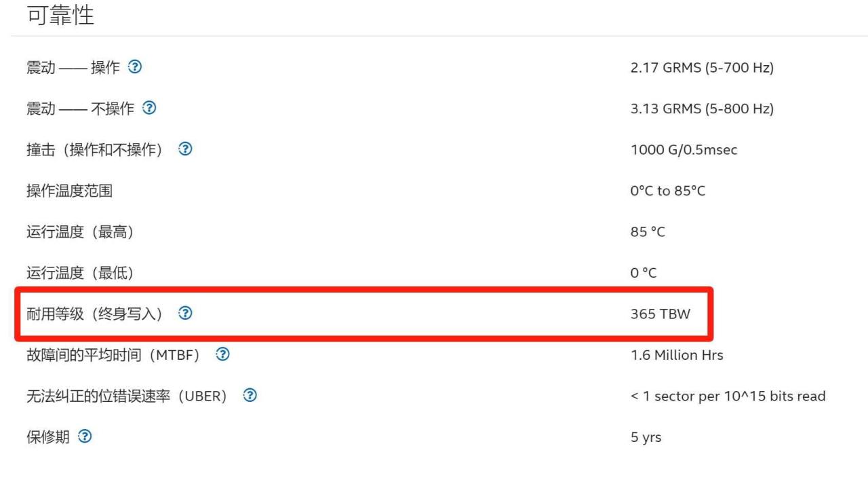Open help tooltip for 震动 —— 不操作
The height and width of the screenshot is (484, 868).
pyautogui.click(x=148, y=109)
